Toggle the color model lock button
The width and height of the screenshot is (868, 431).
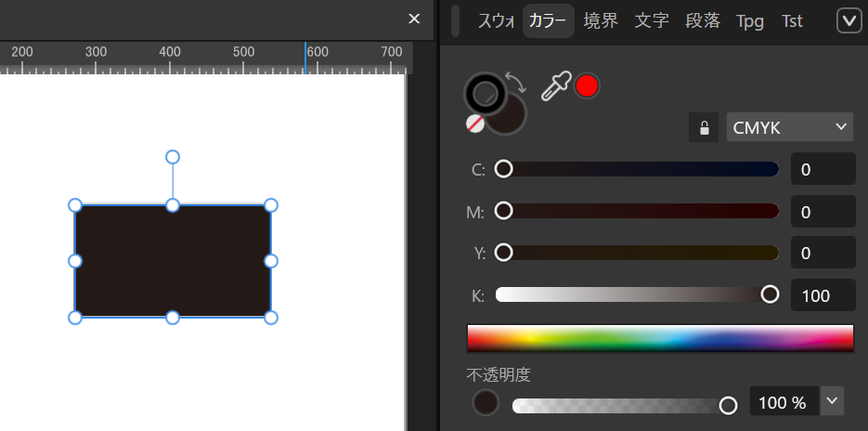tap(704, 127)
